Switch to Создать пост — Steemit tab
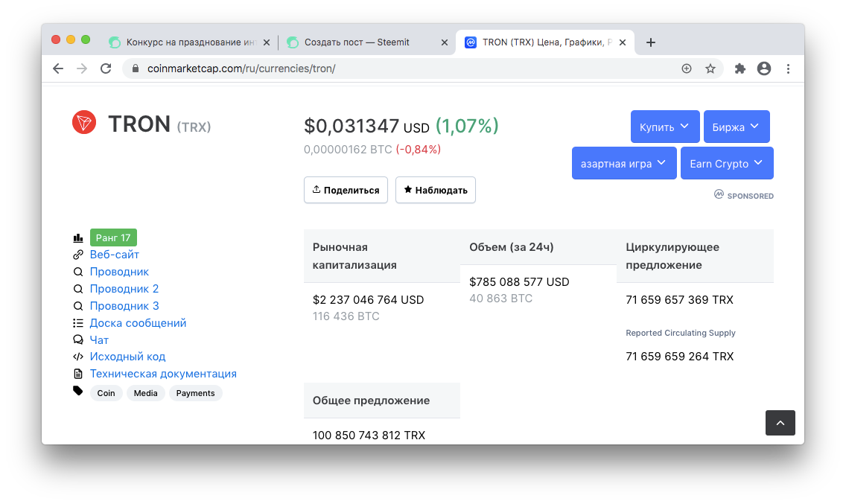Screen dimensions: 846x504 pos(367,42)
